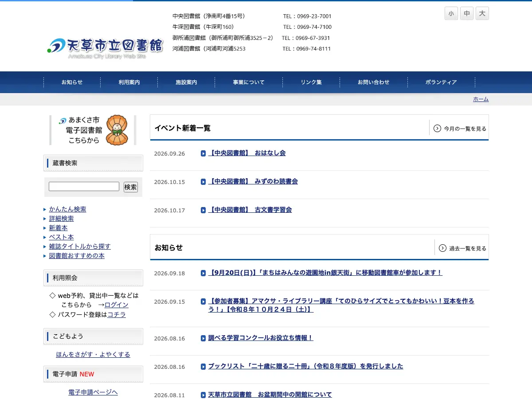Click the 2026.09.18 news date
Image resolution: width=532 pixels, height=399 pixels.
point(169,274)
